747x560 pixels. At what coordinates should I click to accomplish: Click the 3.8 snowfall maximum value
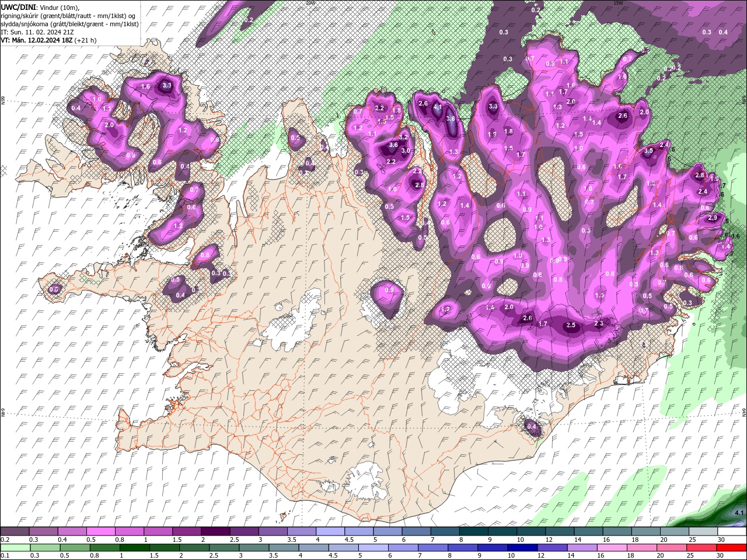[x=451, y=118]
